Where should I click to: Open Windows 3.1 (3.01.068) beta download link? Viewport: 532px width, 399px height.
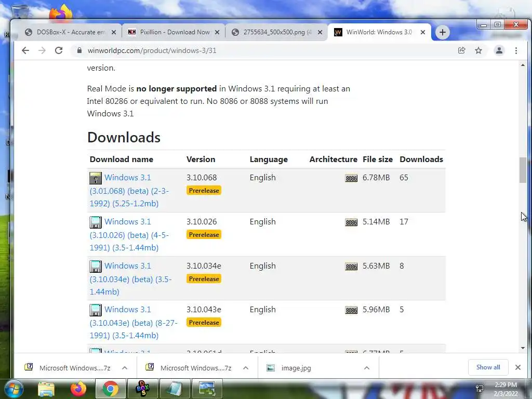coord(129,190)
